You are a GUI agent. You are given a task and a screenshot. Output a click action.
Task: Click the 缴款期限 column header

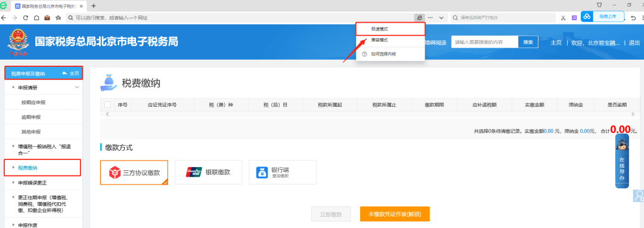[435, 105]
